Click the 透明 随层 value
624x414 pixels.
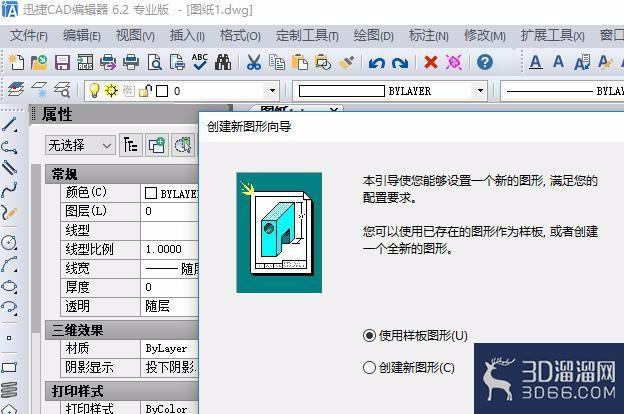[169, 307]
